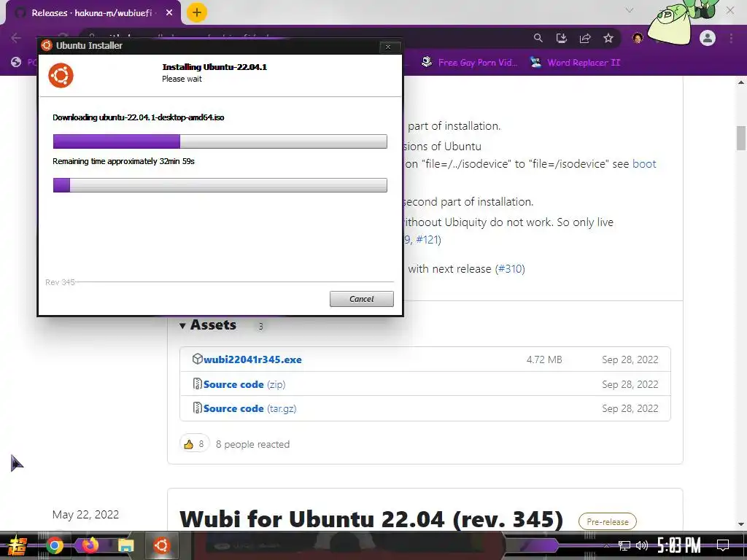The image size is (747, 560).
Task: Click the tab search chevron in Chrome title bar
Action: 630,10
